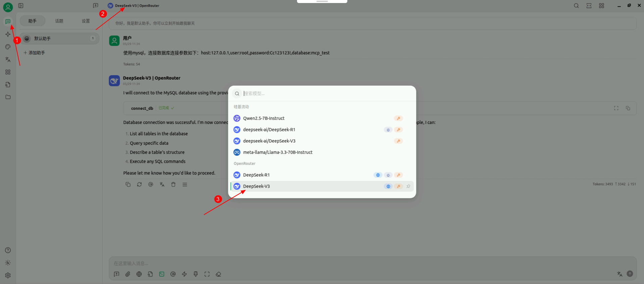Choose meta-llama/Llama-3.3-70B-Instruct model

(x=322, y=152)
